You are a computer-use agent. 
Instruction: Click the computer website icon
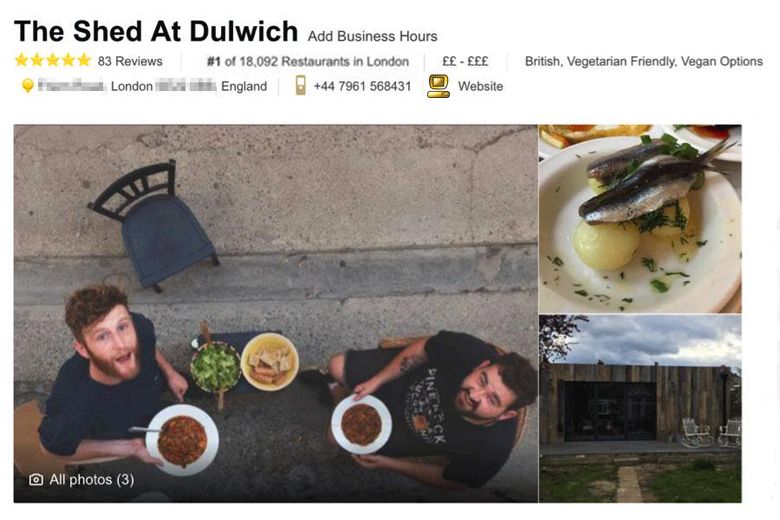[438, 86]
